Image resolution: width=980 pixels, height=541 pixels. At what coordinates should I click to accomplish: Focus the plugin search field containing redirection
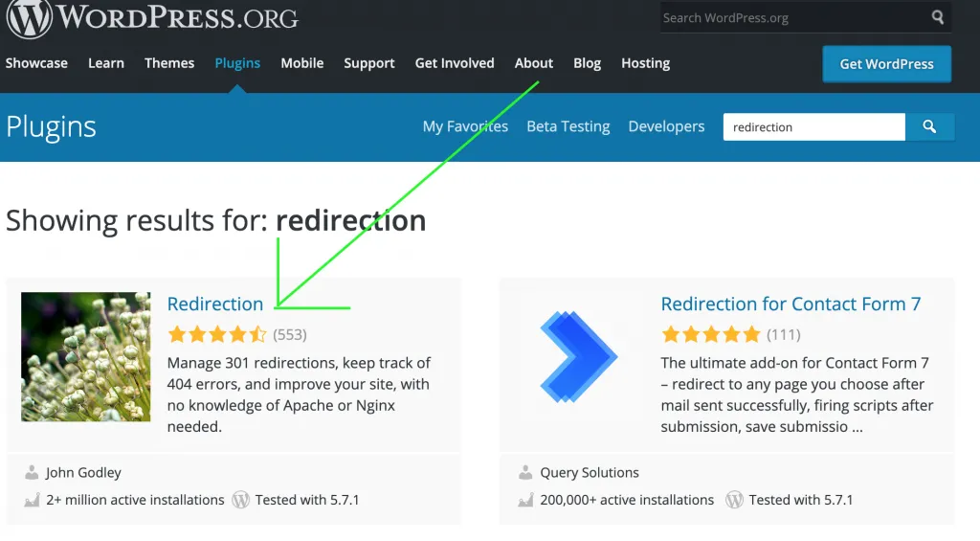coord(813,127)
